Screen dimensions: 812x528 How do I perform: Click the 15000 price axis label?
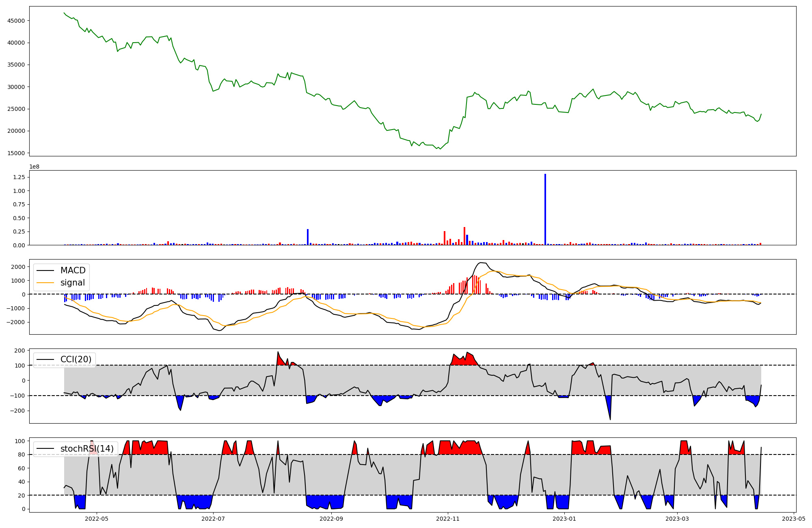pyautogui.click(x=16, y=153)
